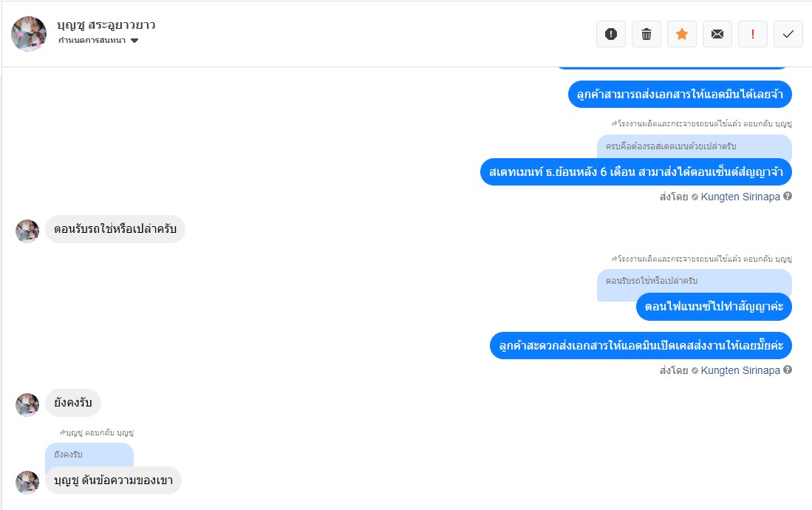The width and height of the screenshot is (812, 510).
Task: Open บุญชู profile picture in header
Action: point(29,34)
